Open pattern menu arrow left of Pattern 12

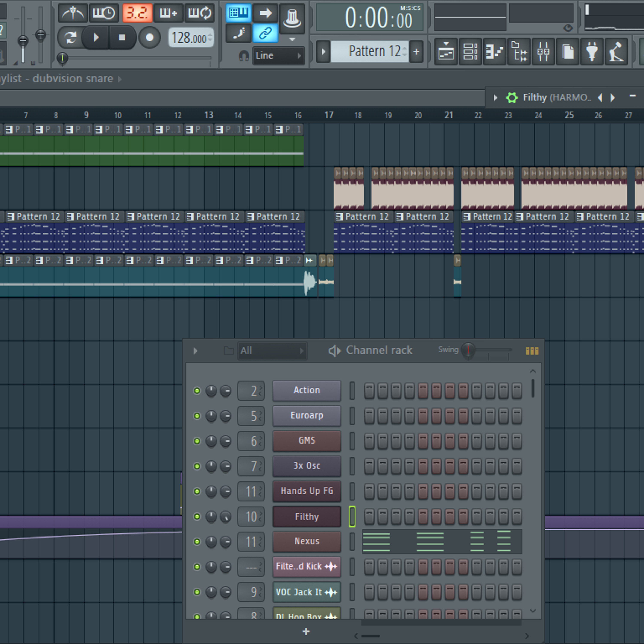[x=323, y=52]
